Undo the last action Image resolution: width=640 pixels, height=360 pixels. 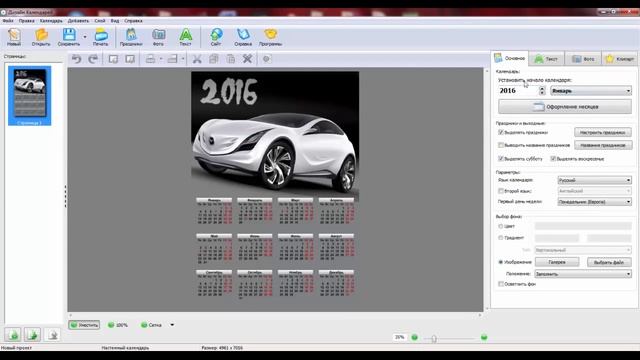click(76, 59)
